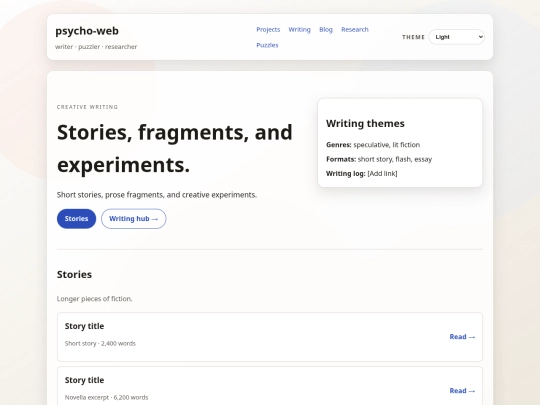The height and width of the screenshot is (405, 540).
Task: Click the [Add link] writing log placeholder
Action: [x=382, y=174]
